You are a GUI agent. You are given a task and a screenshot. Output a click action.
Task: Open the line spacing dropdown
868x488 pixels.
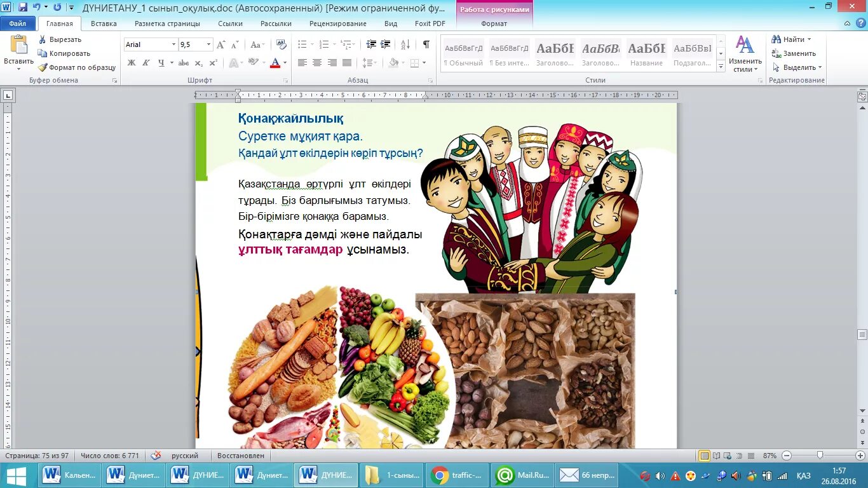click(369, 63)
